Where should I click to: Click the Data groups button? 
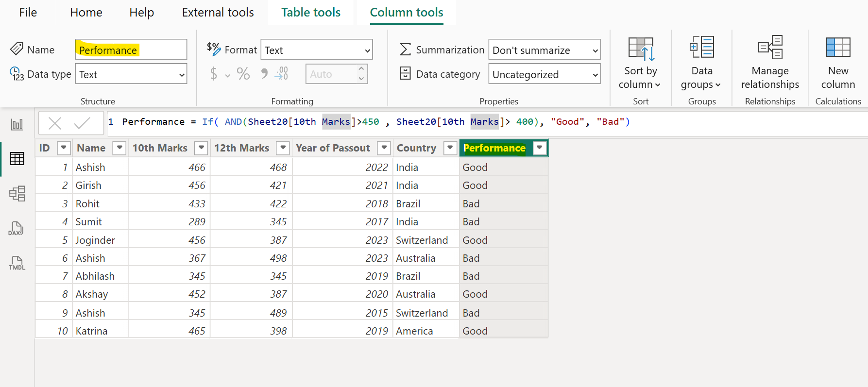coord(701,62)
